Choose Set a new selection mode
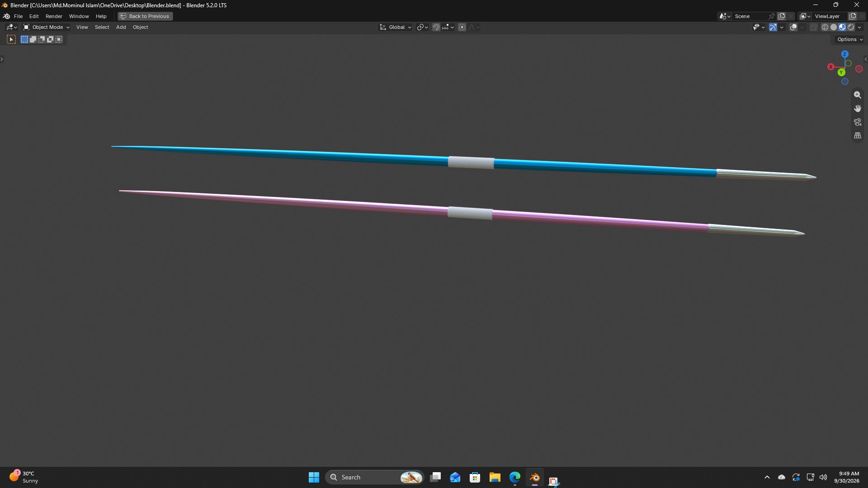This screenshot has width=868, height=488. [24, 39]
